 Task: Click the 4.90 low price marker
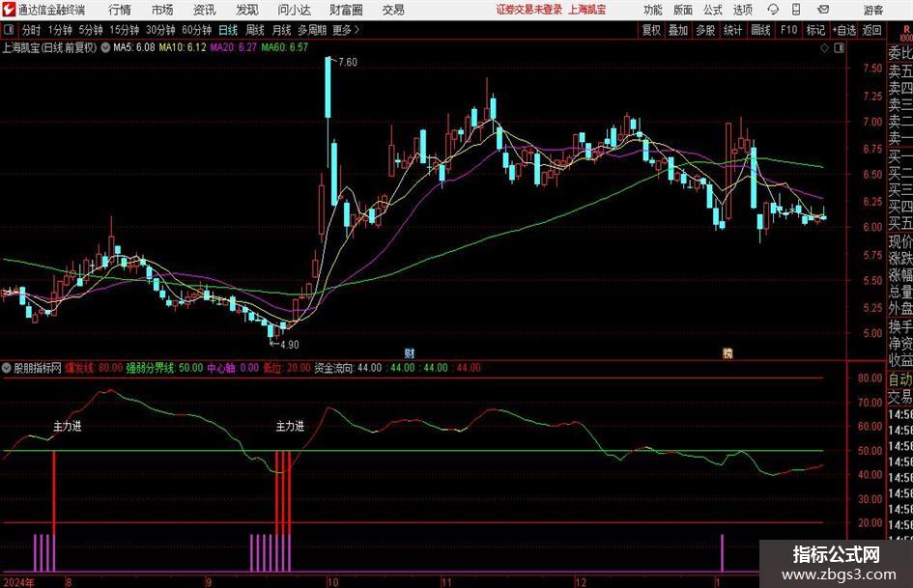(x=289, y=345)
